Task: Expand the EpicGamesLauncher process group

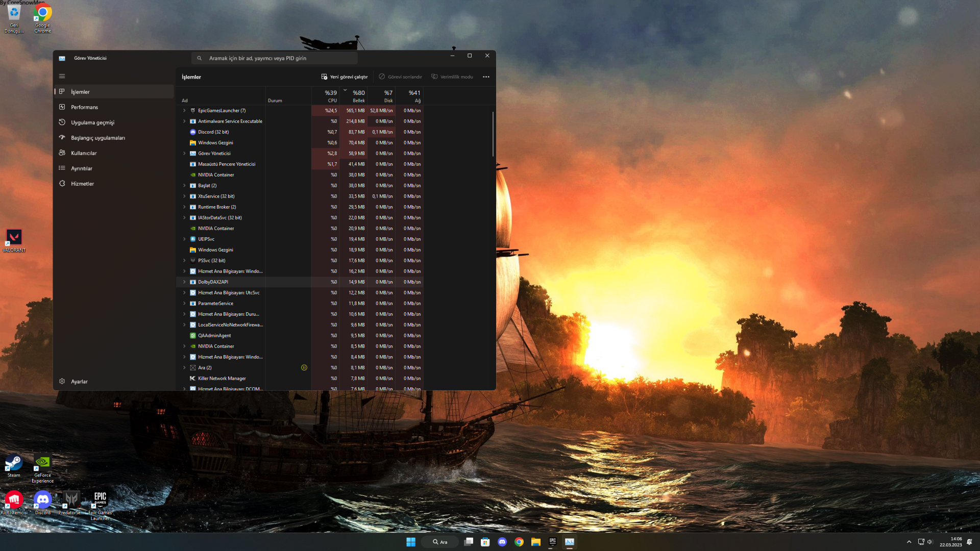Action: [x=184, y=111]
